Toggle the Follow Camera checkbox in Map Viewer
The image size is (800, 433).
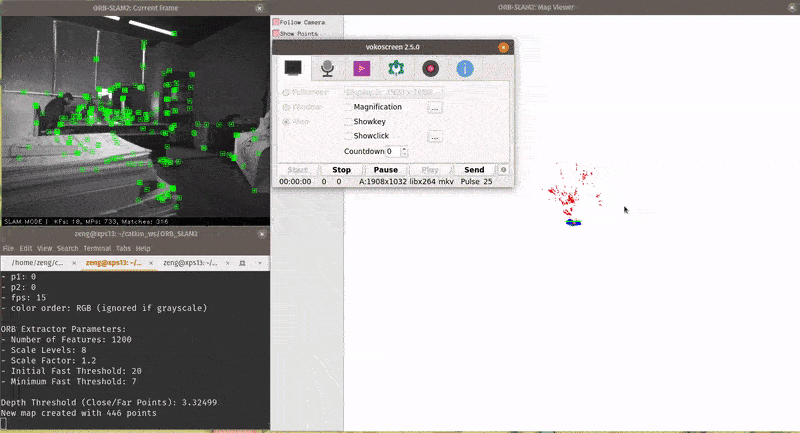pos(276,22)
